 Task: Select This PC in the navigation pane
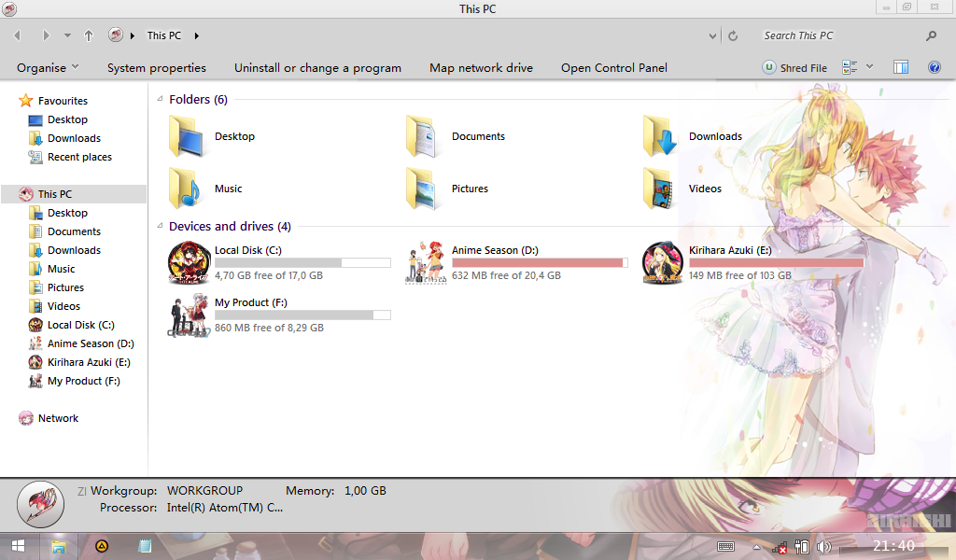coord(74,194)
